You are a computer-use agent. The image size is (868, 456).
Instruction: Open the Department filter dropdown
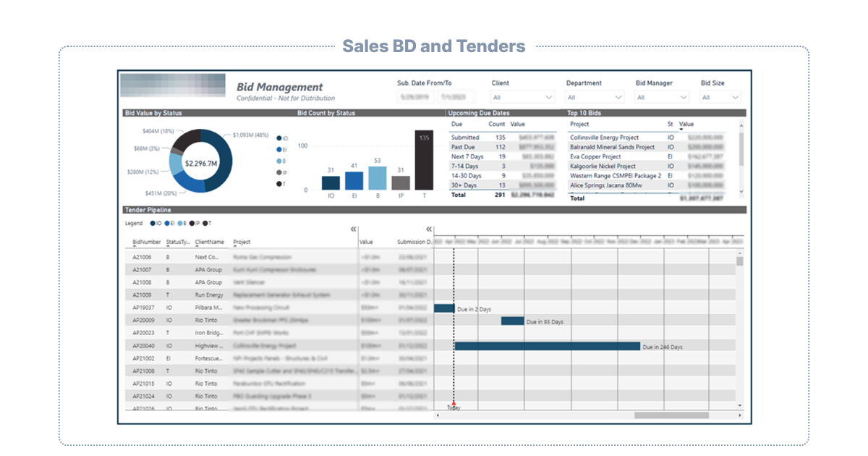tap(595, 97)
